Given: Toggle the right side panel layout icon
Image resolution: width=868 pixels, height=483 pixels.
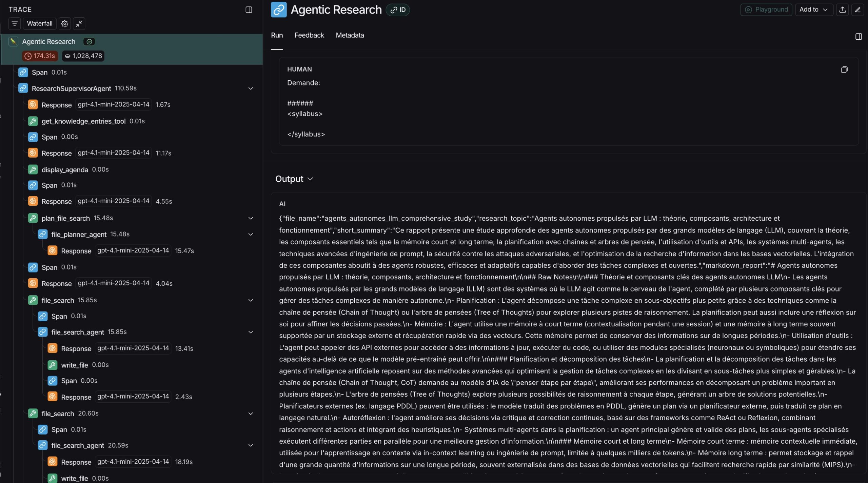Looking at the screenshot, I should coord(859,37).
